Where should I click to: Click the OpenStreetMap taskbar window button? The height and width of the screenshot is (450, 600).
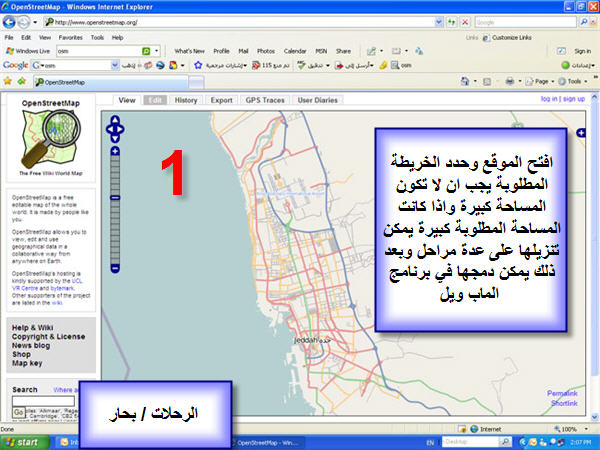point(267,443)
